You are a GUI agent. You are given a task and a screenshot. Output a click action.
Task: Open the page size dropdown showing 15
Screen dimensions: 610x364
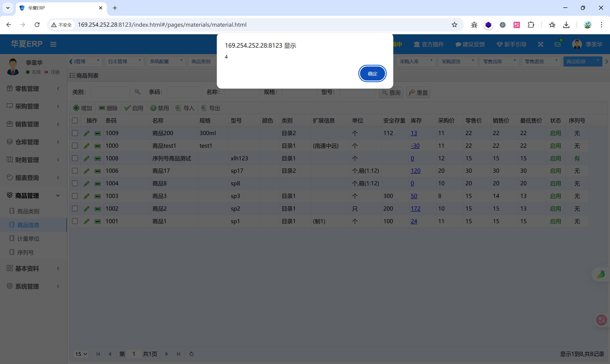click(81, 354)
